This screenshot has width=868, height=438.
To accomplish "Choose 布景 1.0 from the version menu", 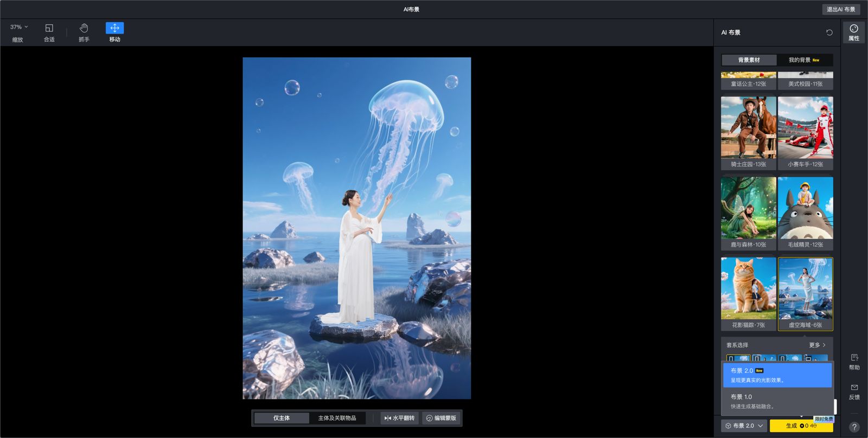I will (777, 401).
